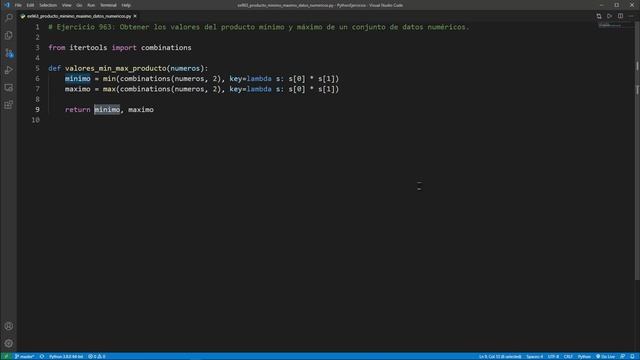Open the Remote Explorer view
The width and height of the screenshot is (640, 360).
(x=9, y=87)
